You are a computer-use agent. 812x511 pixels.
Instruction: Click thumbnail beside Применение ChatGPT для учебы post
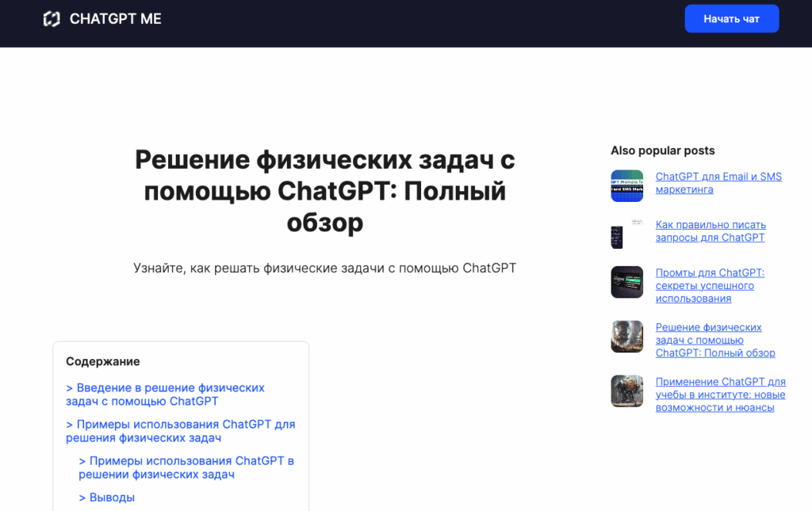(x=626, y=391)
